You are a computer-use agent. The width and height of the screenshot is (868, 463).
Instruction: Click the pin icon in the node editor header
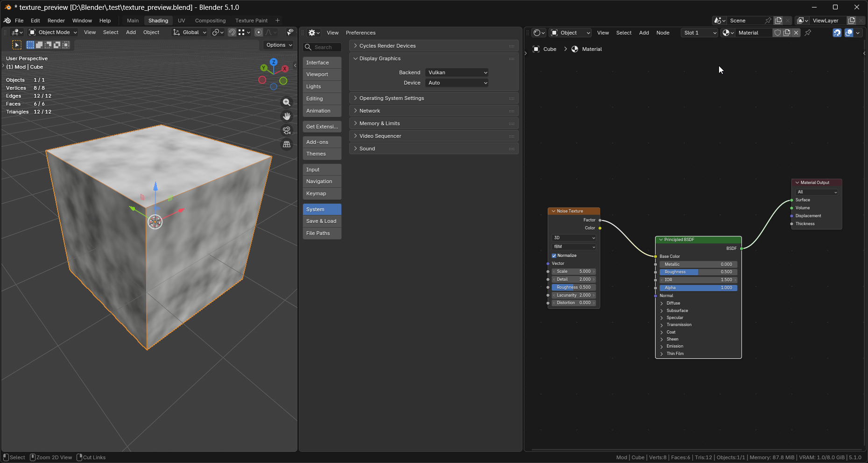click(808, 33)
